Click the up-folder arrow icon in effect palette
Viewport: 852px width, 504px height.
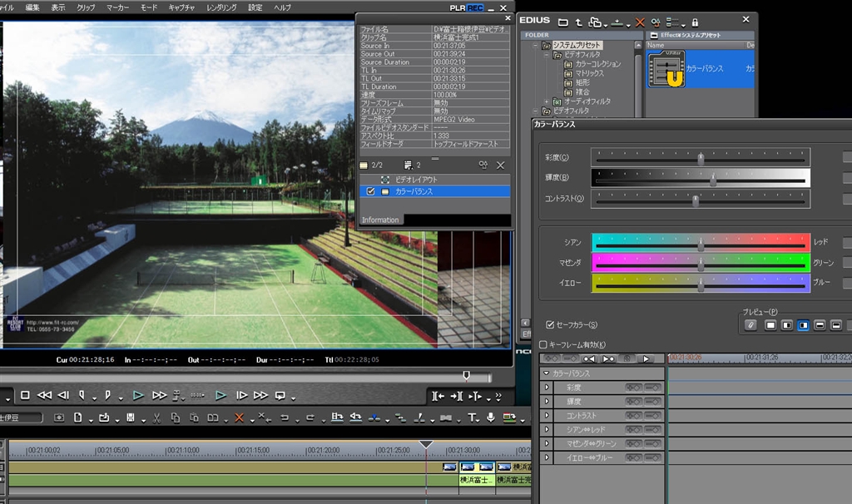click(x=578, y=22)
